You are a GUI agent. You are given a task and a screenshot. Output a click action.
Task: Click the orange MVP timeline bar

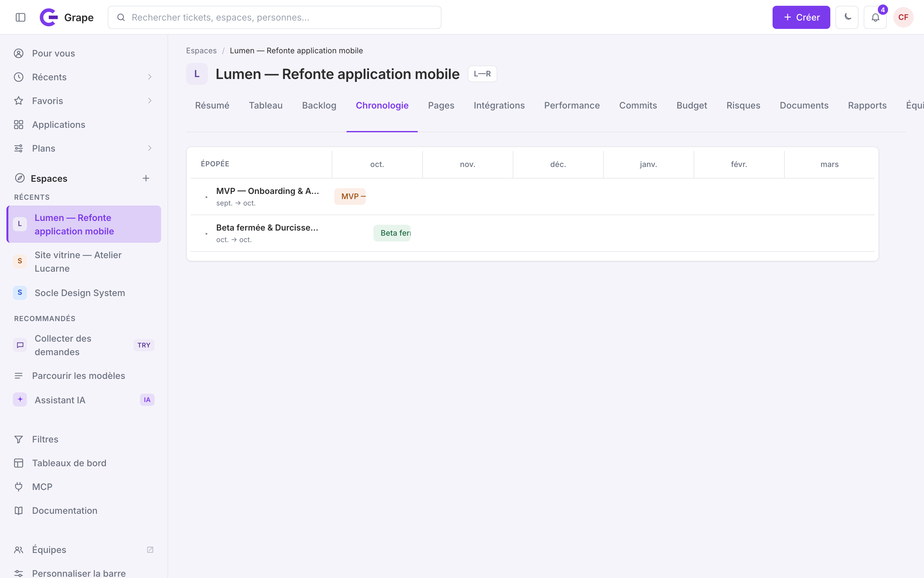click(350, 197)
